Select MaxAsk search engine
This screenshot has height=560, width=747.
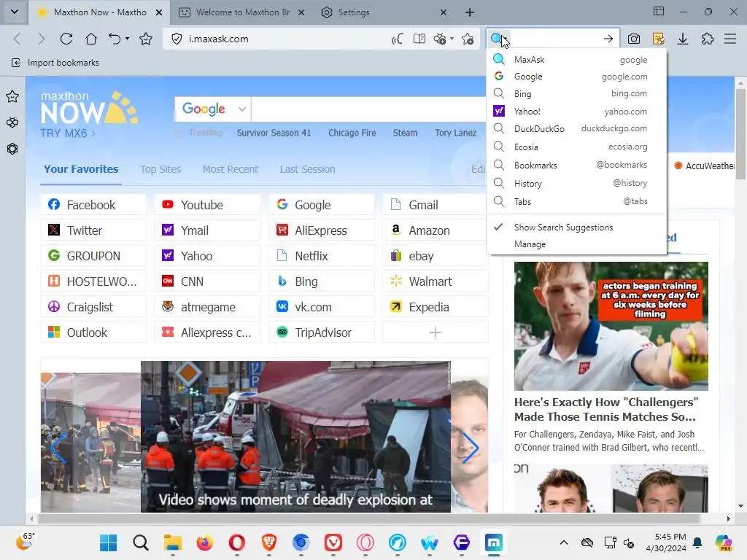coord(576,60)
